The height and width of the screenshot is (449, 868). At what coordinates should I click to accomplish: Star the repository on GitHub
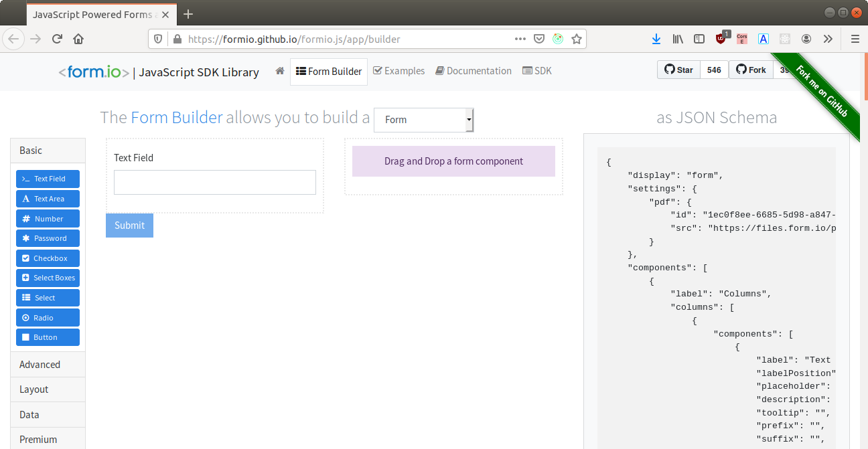pyautogui.click(x=678, y=69)
